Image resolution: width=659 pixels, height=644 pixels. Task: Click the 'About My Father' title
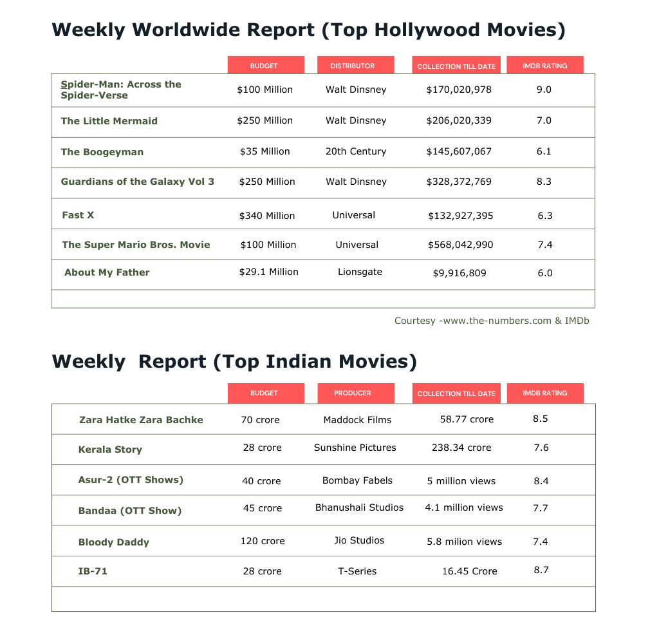[107, 272]
